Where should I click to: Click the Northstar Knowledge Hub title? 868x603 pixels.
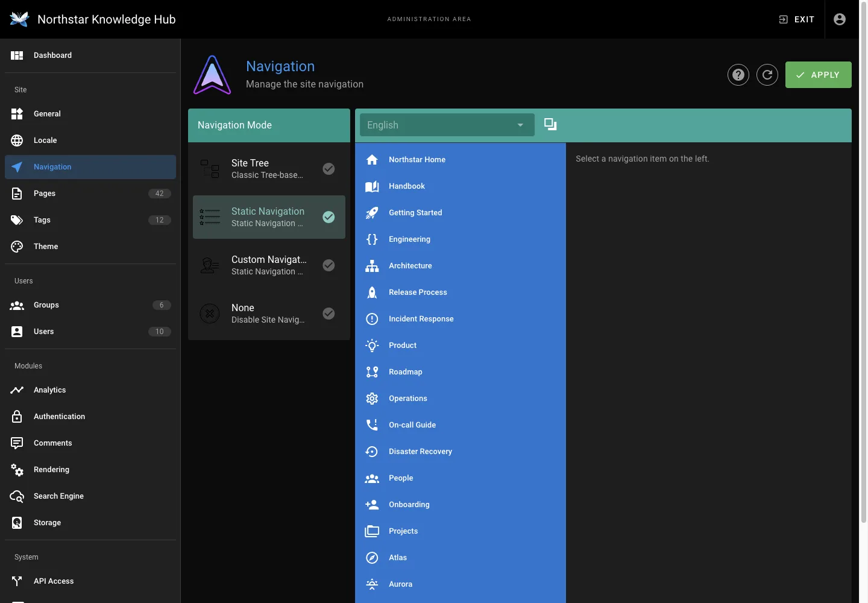[x=106, y=19]
